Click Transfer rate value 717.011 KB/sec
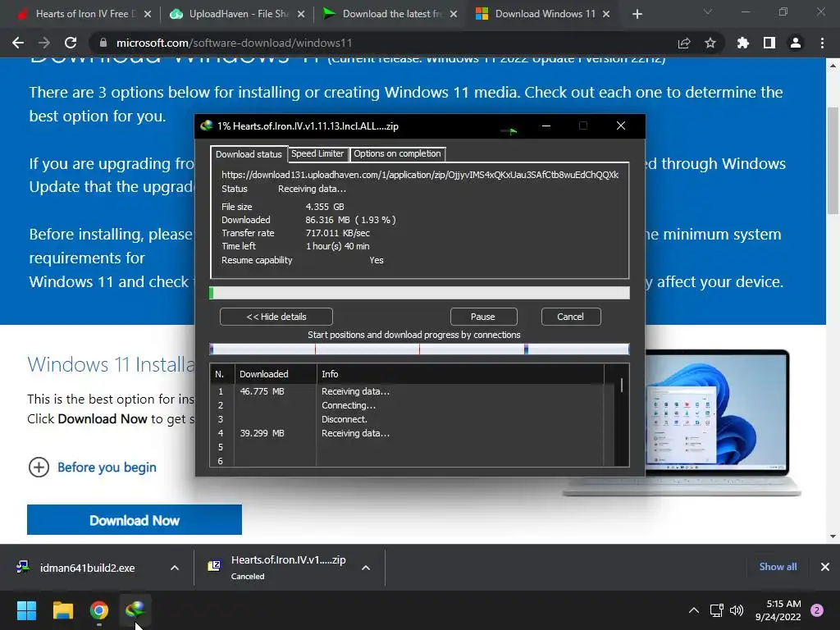The height and width of the screenshot is (630, 840). 337,233
